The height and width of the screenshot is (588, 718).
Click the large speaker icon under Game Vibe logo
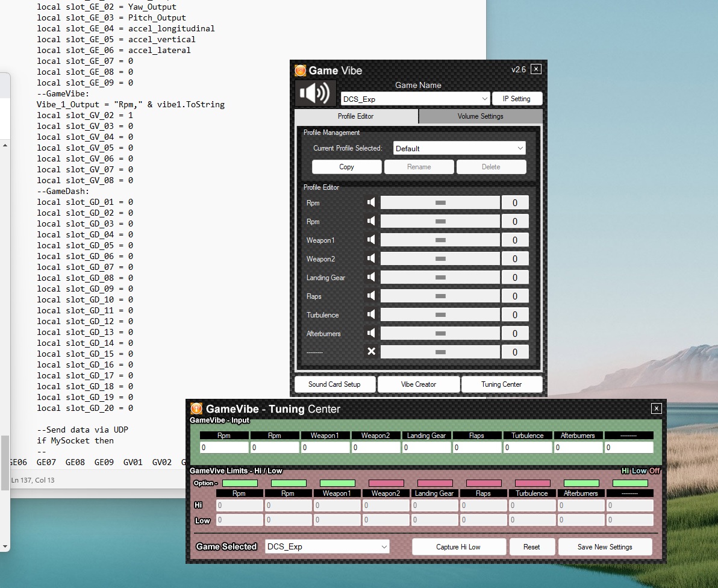315,93
